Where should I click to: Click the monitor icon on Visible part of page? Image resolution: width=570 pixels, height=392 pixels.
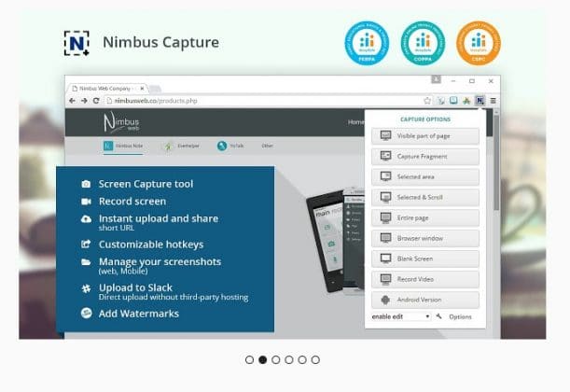[x=385, y=135]
